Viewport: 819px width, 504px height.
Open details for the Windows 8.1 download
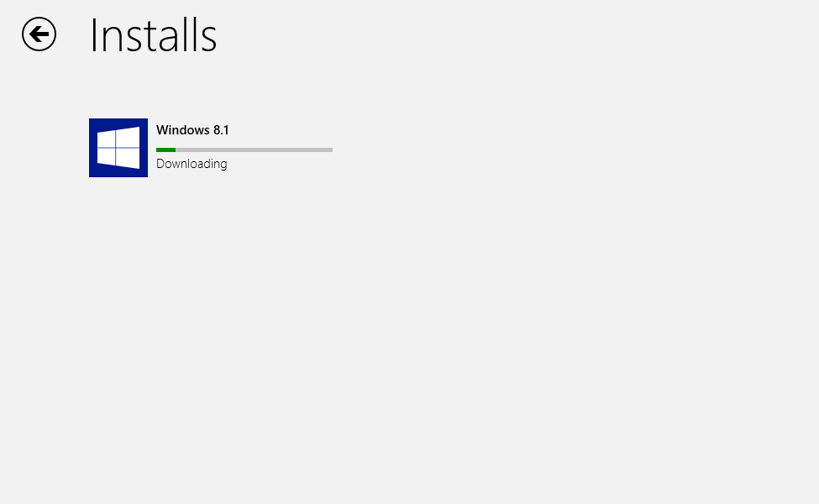click(x=211, y=148)
